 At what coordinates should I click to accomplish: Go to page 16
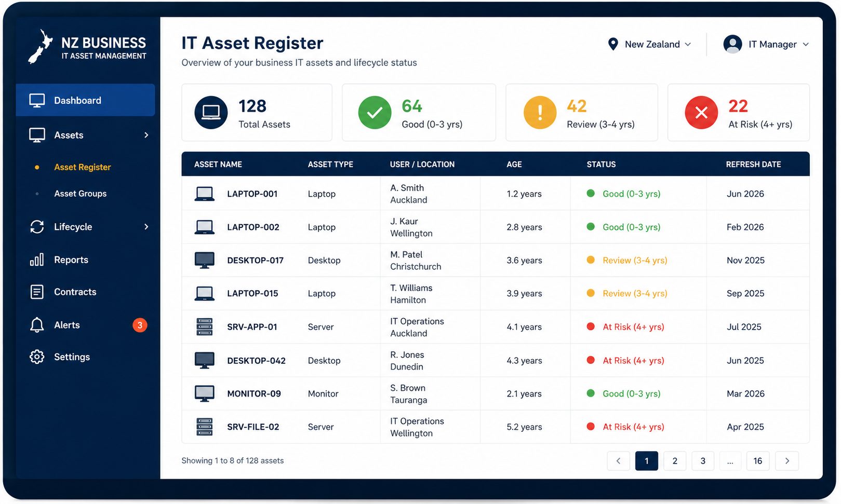(758, 461)
